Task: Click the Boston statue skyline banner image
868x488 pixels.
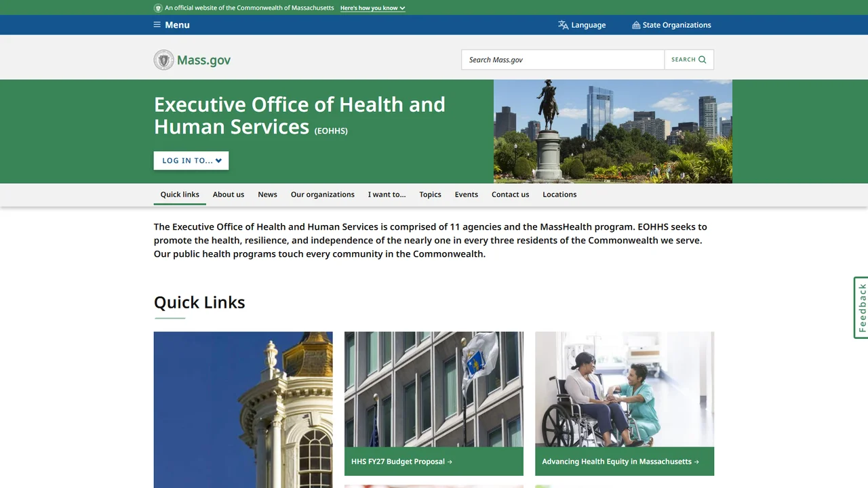Action: [x=613, y=131]
